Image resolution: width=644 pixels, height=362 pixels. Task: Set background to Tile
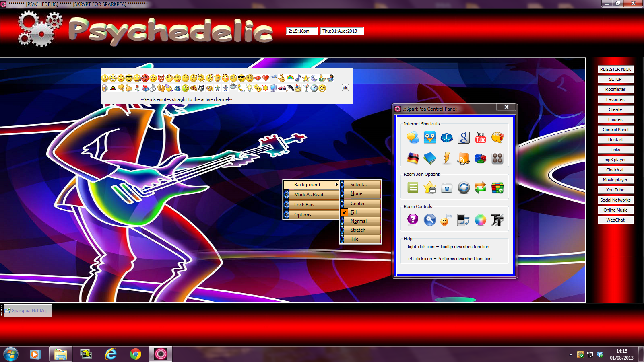(360, 239)
